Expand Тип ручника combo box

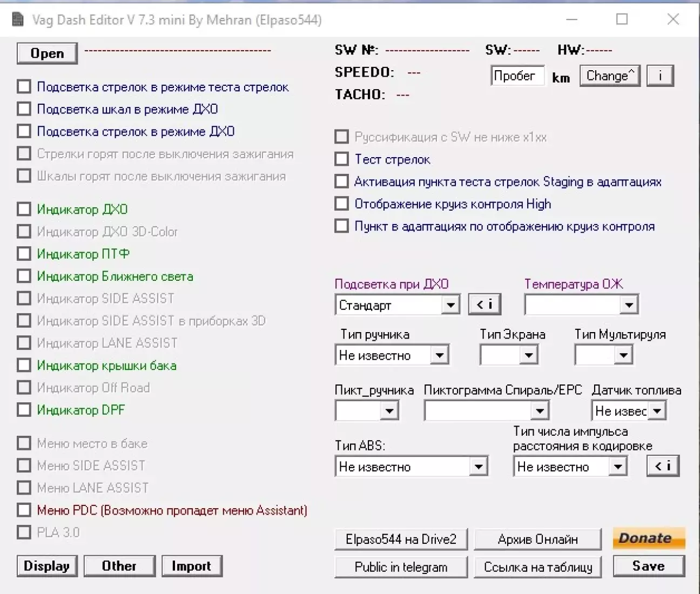click(439, 355)
